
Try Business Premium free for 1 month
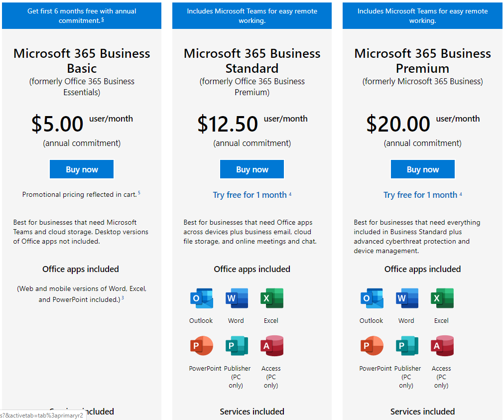[420, 195]
